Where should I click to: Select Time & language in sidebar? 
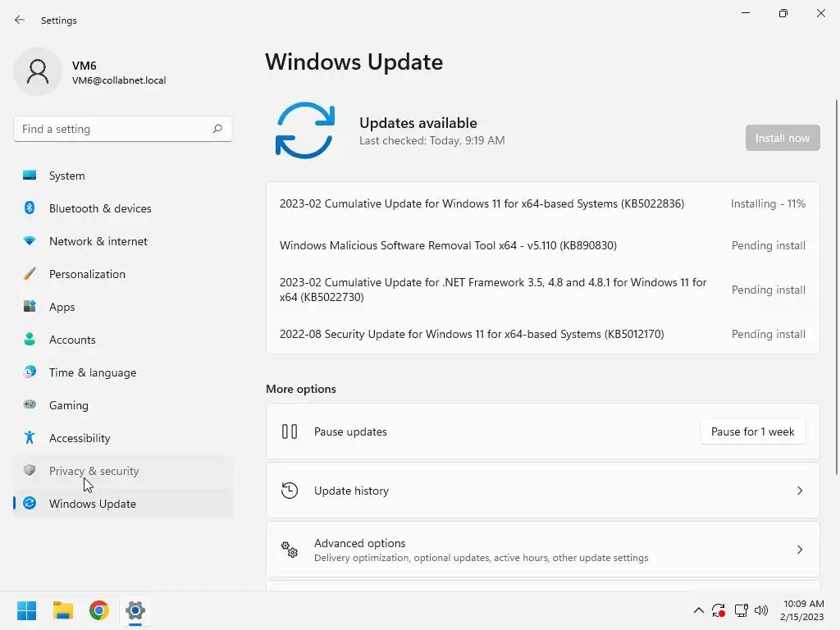123,372
